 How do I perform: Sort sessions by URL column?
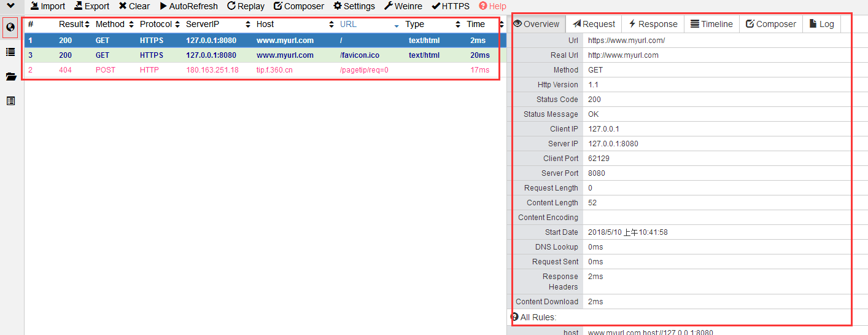pos(369,24)
